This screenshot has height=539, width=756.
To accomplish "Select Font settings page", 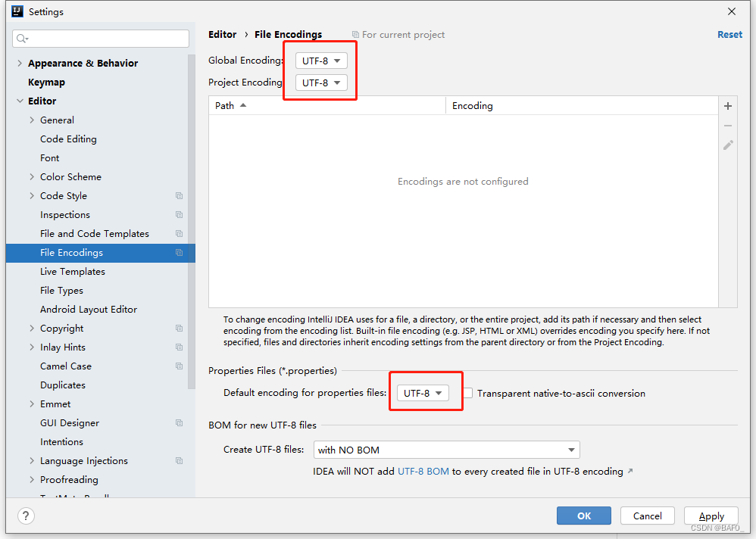I will [50, 158].
